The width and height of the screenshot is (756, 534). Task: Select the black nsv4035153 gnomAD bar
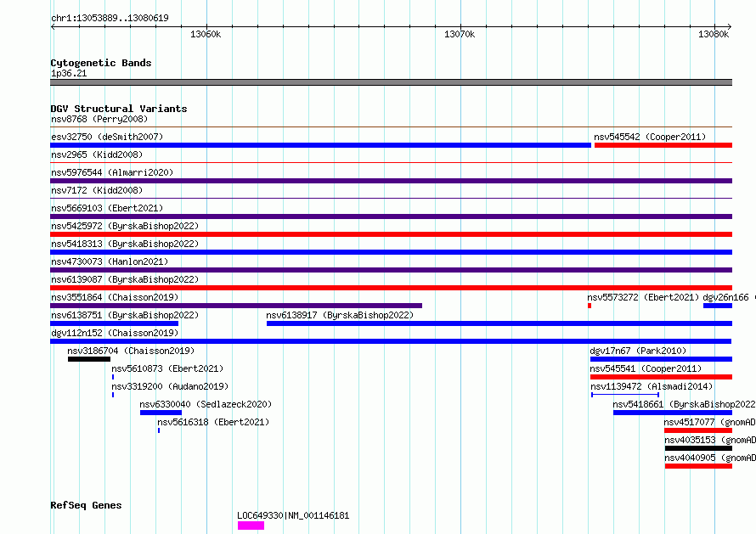(x=698, y=448)
